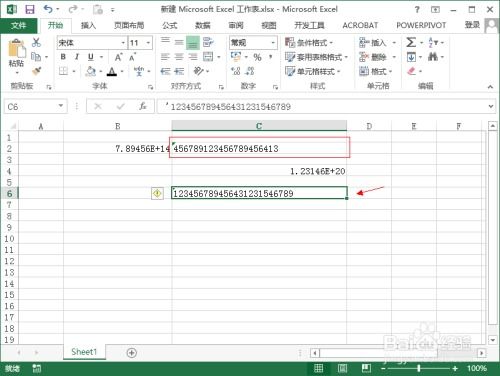
Task: Click the Save icon in quick access toolbar
Action: pyautogui.click(x=30, y=9)
